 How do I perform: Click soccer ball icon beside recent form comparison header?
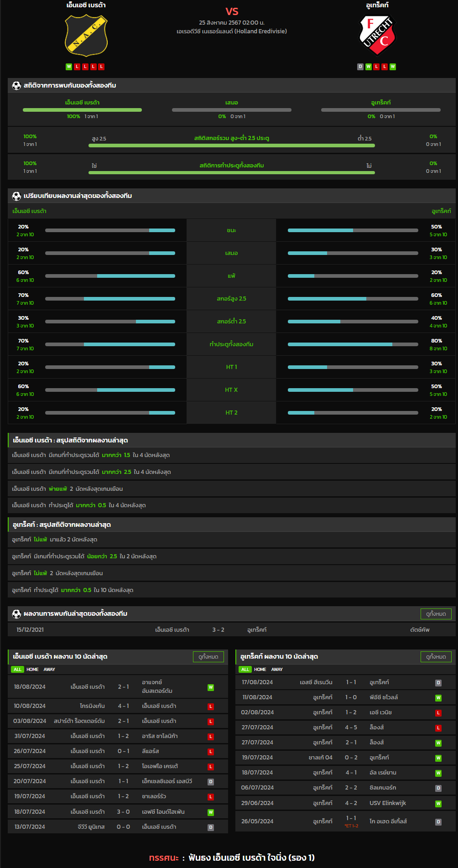[x=16, y=196]
